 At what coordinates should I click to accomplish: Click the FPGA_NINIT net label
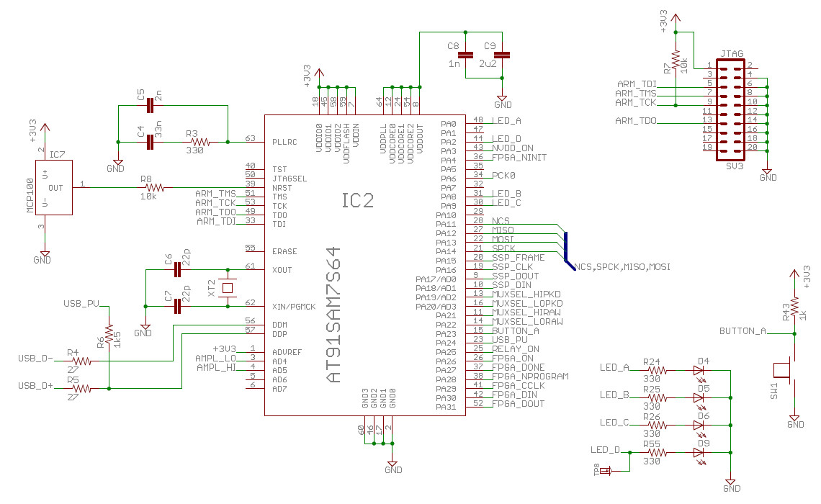click(519, 157)
